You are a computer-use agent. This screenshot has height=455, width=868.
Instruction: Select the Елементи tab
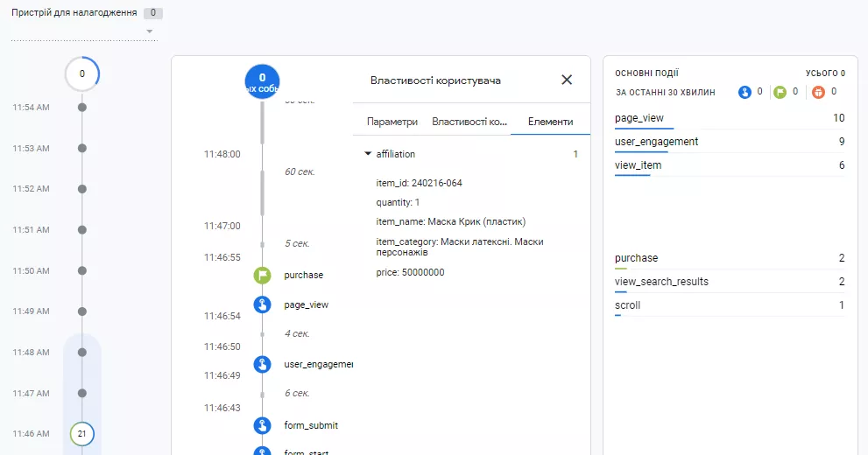550,122
